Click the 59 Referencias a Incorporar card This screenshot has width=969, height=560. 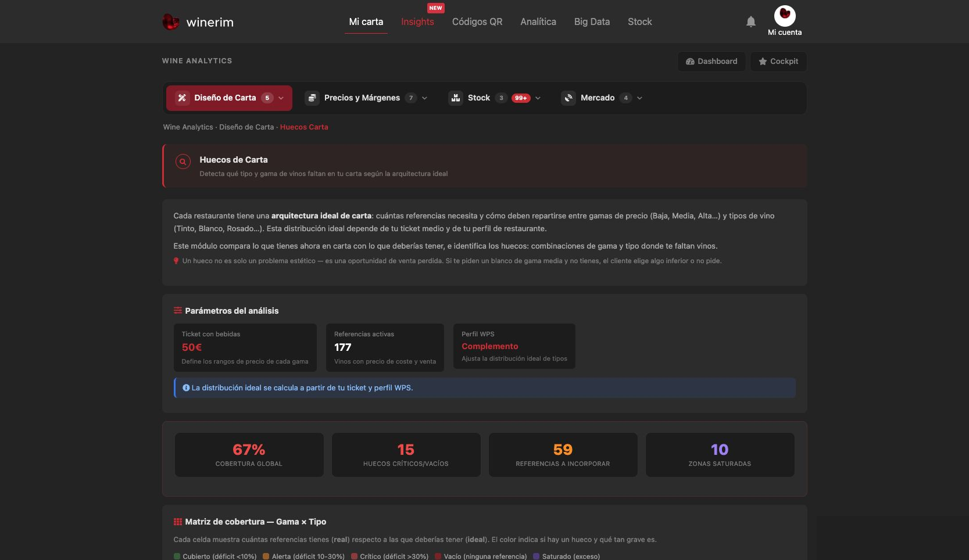(x=563, y=455)
